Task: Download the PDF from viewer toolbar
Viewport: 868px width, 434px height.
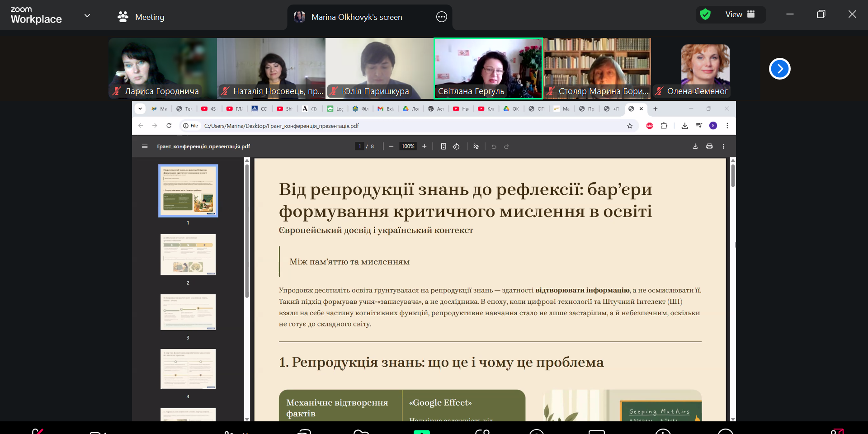Action: tap(695, 146)
